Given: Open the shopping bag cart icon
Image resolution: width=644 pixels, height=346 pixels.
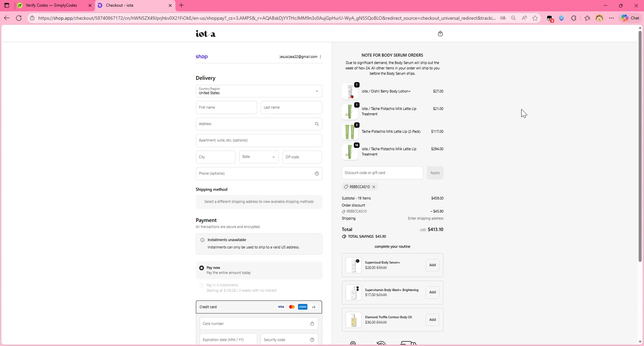Looking at the screenshot, I should [440, 33].
